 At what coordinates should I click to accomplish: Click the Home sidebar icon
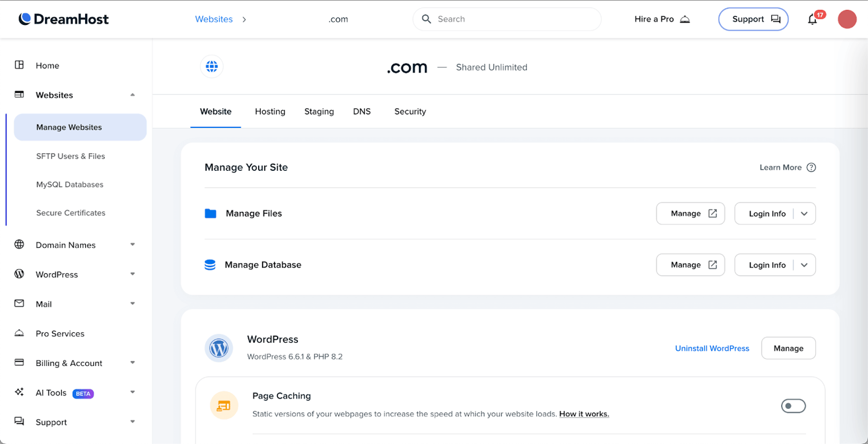(x=19, y=65)
